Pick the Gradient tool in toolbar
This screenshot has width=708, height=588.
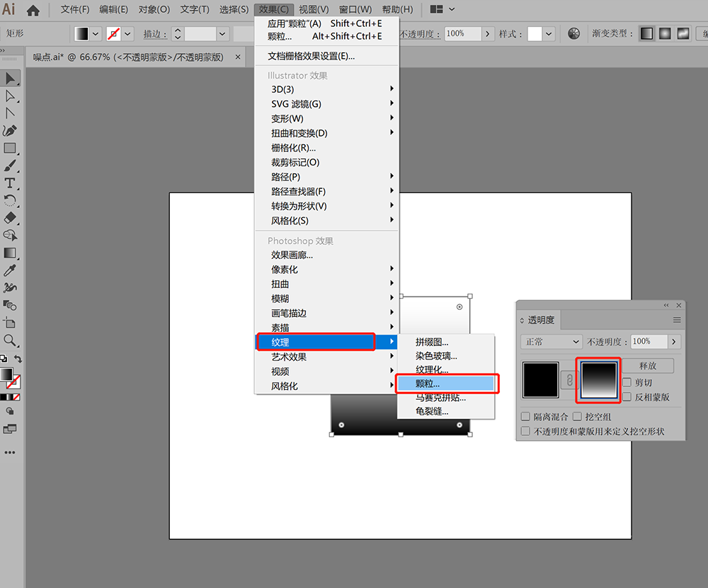point(9,253)
